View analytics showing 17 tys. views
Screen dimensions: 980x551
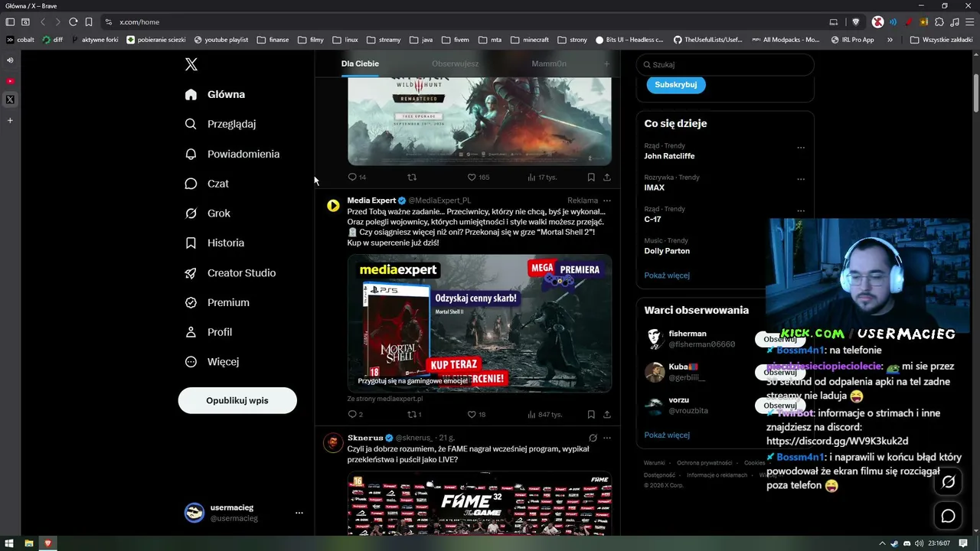[542, 177]
